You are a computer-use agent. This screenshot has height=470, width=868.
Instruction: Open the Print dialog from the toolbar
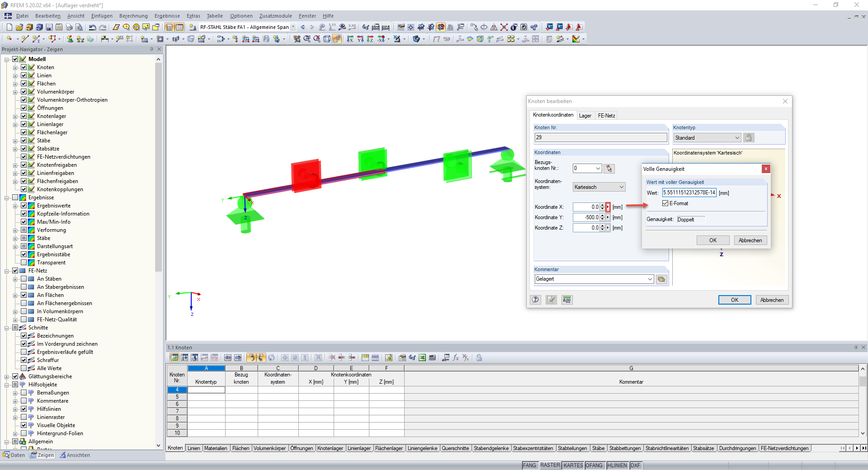point(69,28)
